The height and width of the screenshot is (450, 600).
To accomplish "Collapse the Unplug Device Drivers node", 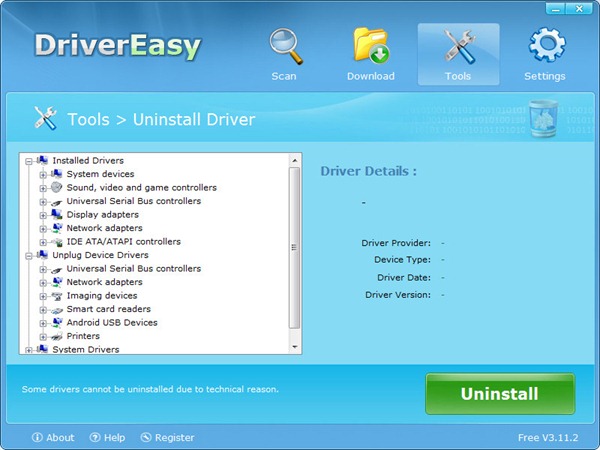I will tap(29, 256).
